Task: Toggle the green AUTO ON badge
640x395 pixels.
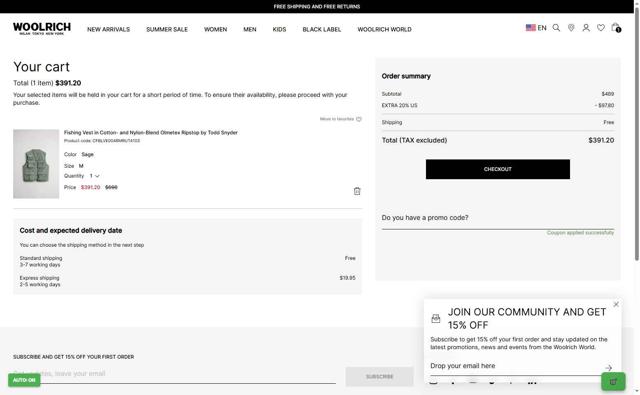Action: [x=24, y=380]
